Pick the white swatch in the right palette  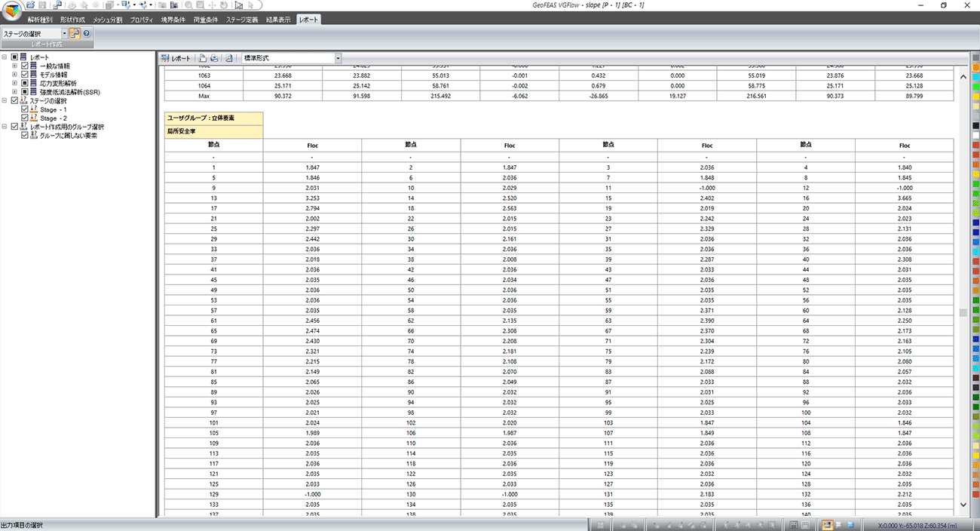975,135
